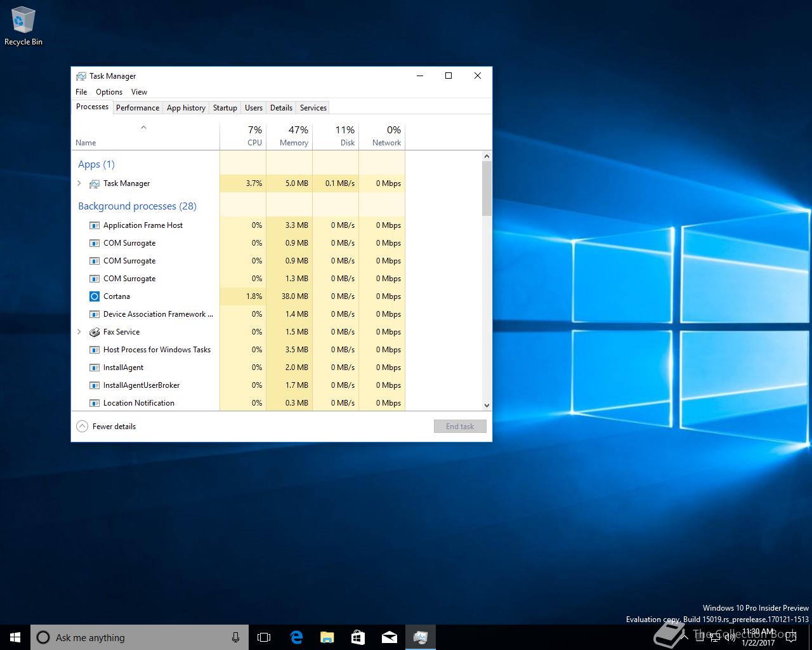
Task: Click the Application Frame Host 3.3 MB value
Action: pos(297,225)
